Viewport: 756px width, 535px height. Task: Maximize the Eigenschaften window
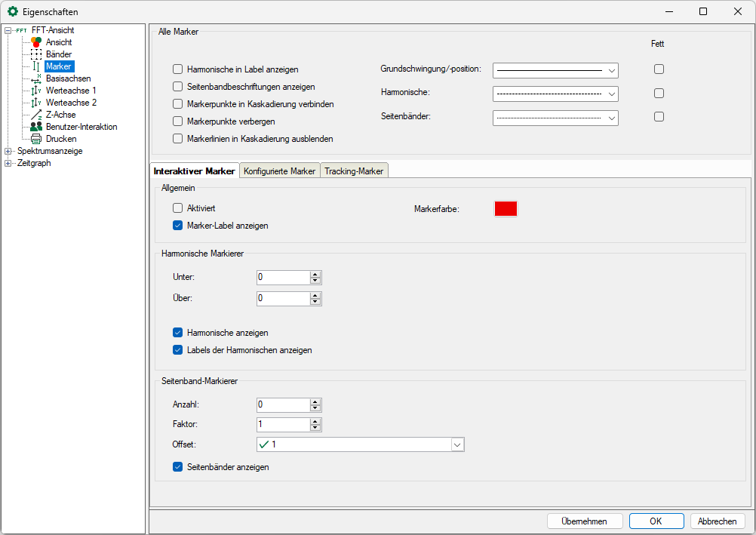click(x=703, y=11)
